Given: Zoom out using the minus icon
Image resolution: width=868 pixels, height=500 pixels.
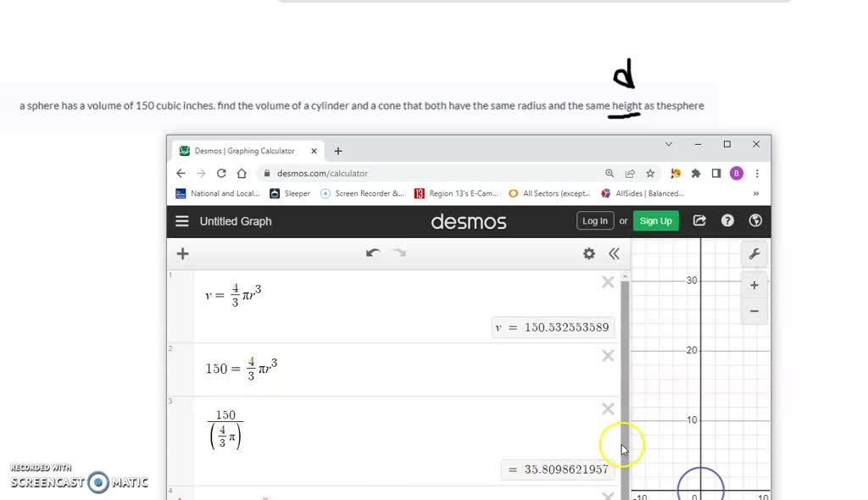Looking at the screenshot, I should pyautogui.click(x=754, y=311).
